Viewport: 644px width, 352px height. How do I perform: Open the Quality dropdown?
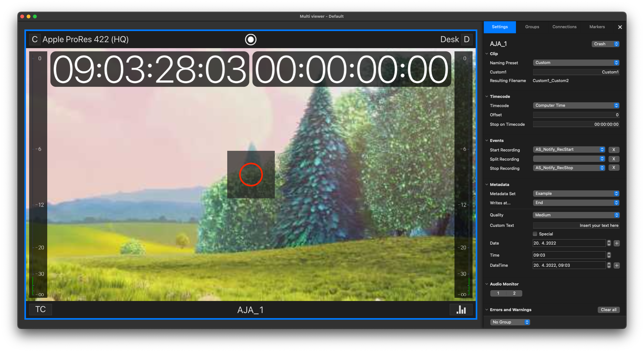(576, 215)
